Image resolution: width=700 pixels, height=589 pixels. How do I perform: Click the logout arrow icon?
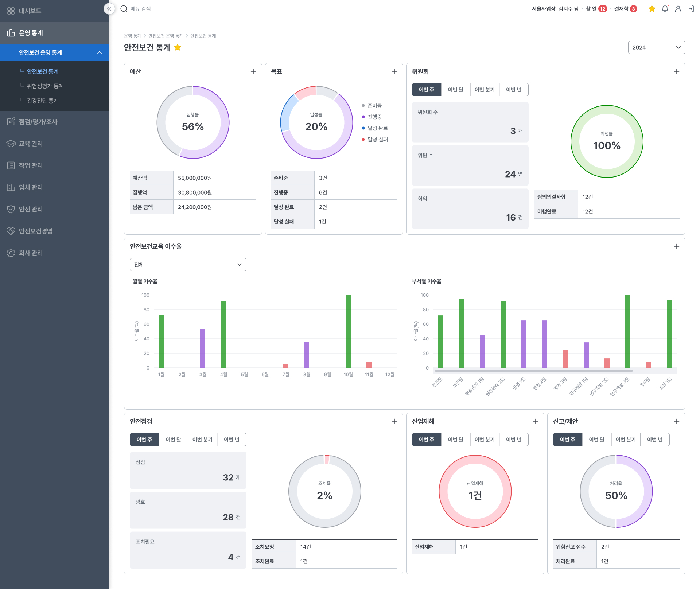691,9
